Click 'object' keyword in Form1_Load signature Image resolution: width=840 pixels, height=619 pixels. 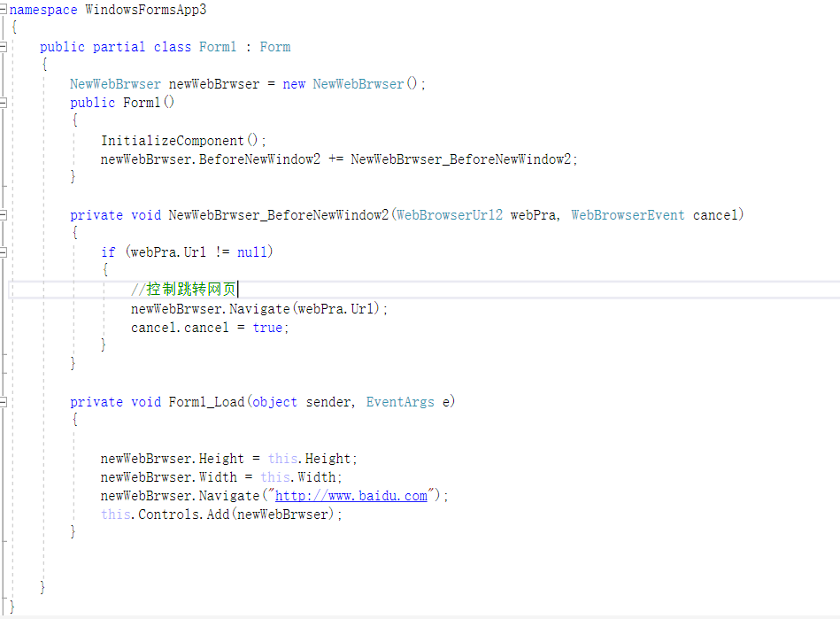(x=274, y=403)
